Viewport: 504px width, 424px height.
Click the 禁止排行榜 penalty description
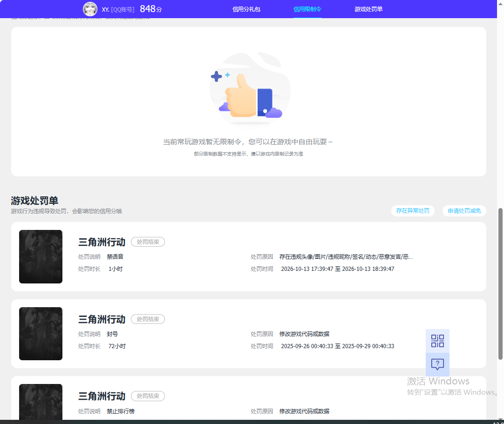(121, 411)
